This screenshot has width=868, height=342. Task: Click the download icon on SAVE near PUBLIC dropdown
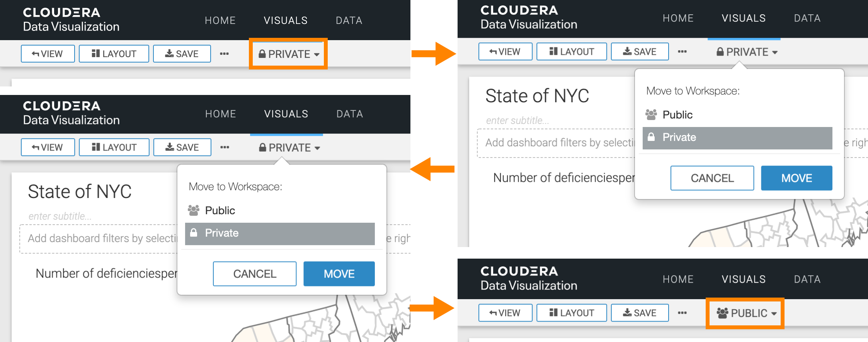[627, 312]
